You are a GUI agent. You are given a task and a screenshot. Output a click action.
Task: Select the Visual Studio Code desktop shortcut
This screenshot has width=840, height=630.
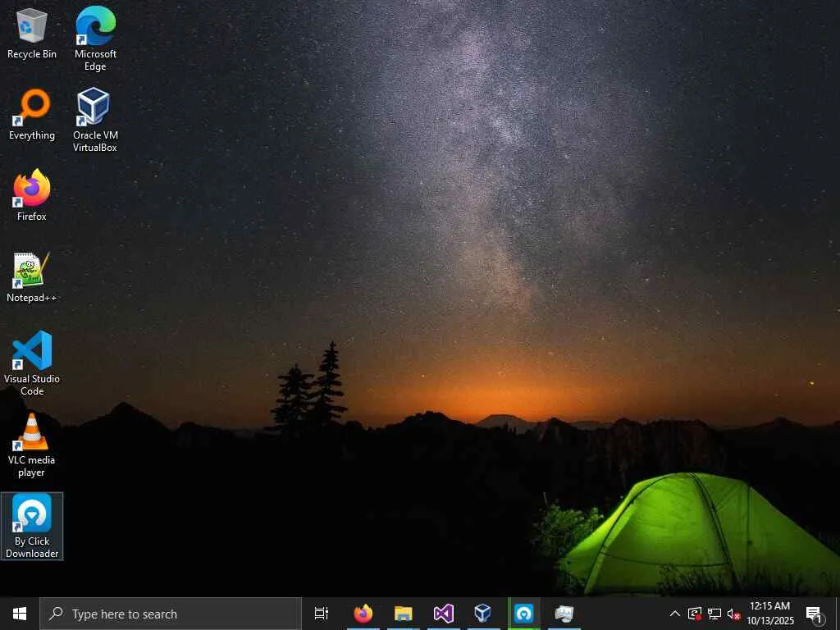32,363
